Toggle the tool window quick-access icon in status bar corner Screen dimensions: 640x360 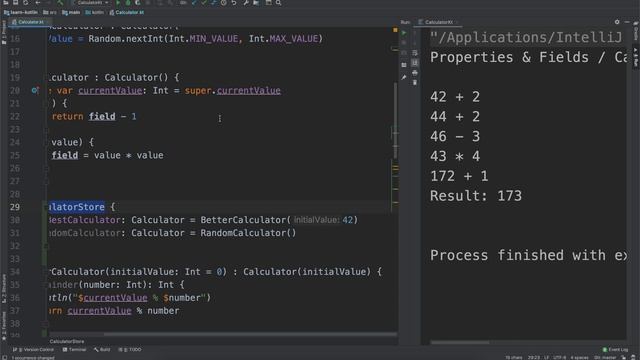click(4, 358)
